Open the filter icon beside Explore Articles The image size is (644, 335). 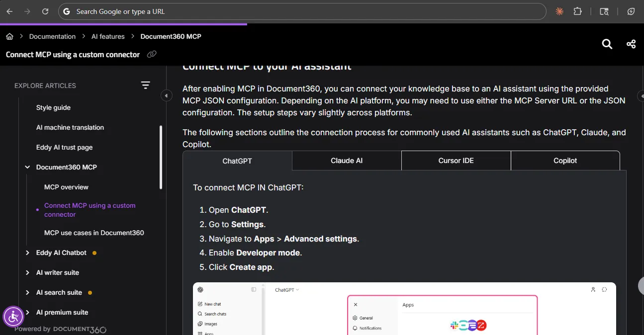pyautogui.click(x=145, y=85)
